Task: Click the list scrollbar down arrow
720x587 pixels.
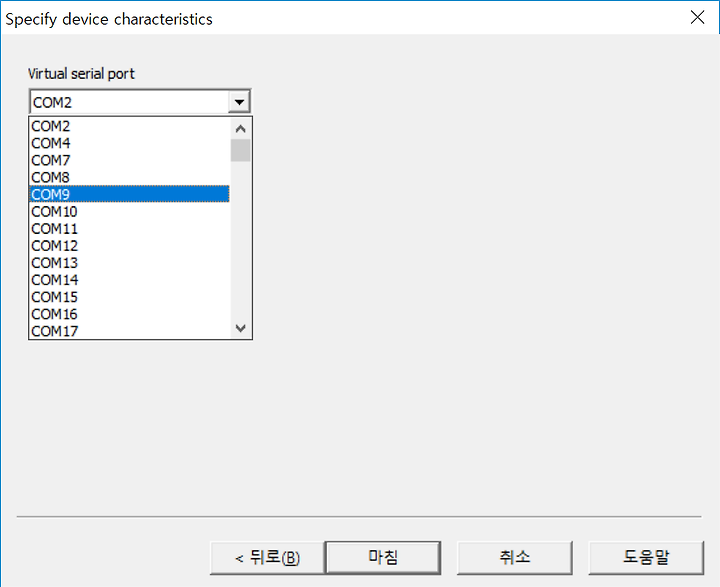Action: [x=241, y=328]
